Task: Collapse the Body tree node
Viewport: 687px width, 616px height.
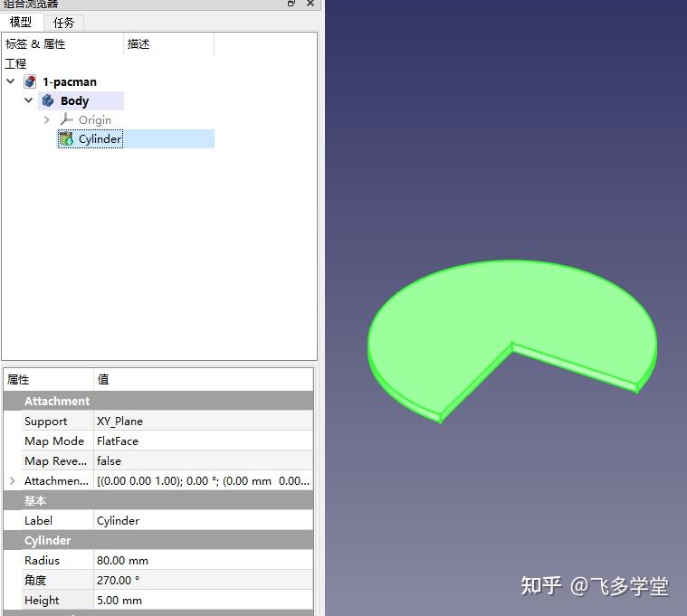Action: (x=28, y=100)
